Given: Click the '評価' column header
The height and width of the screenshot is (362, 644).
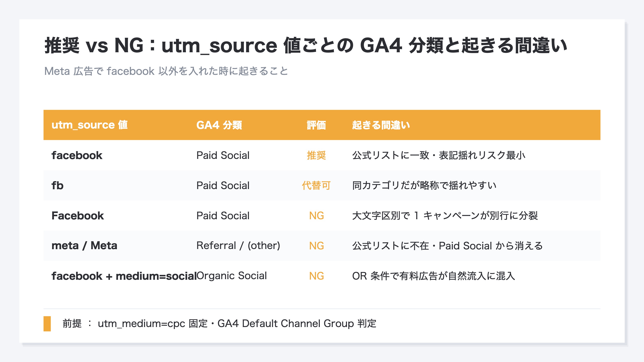Looking at the screenshot, I should (x=316, y=125).
